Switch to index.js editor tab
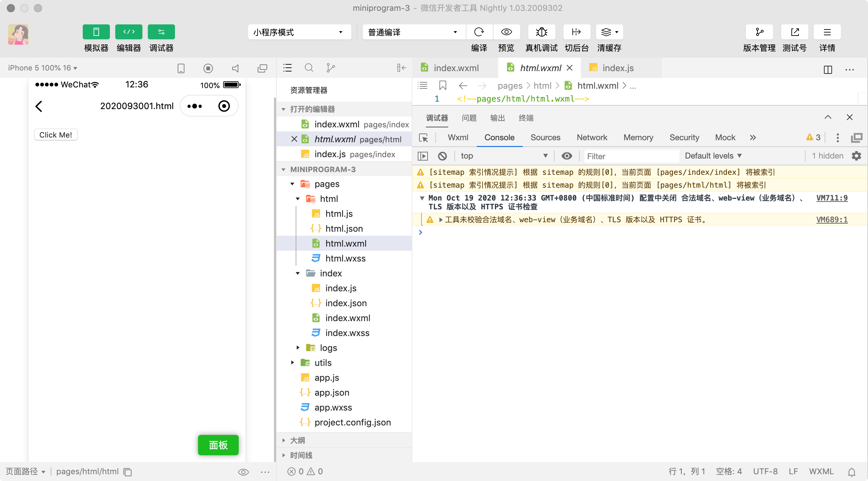This screenshot has height=481, width=868. [617, 68]
